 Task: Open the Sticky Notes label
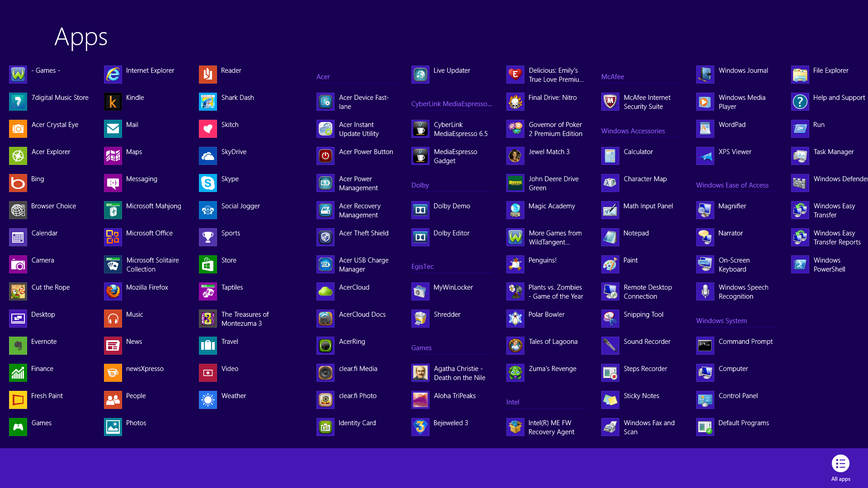(642, 396)
